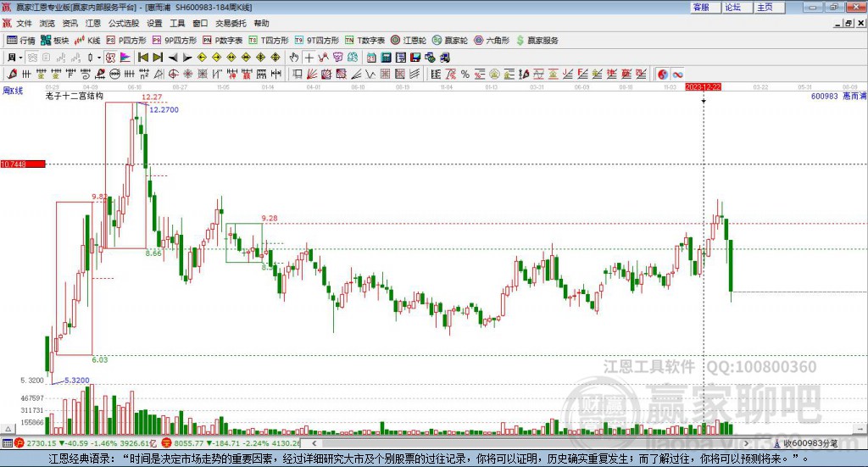Move chart left with black arrow

pos(173,58)
